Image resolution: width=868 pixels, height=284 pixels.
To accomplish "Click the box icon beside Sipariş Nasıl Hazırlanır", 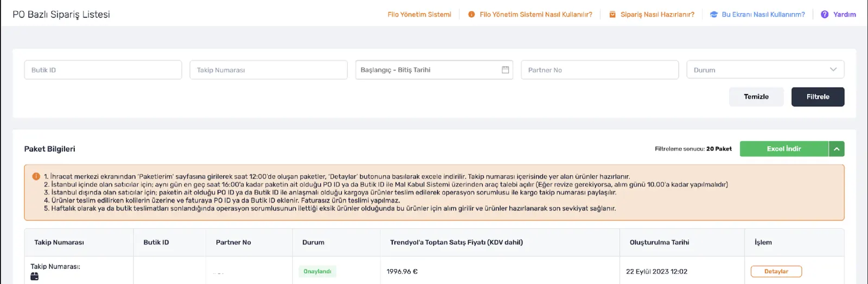I will (x=612, y=15).
